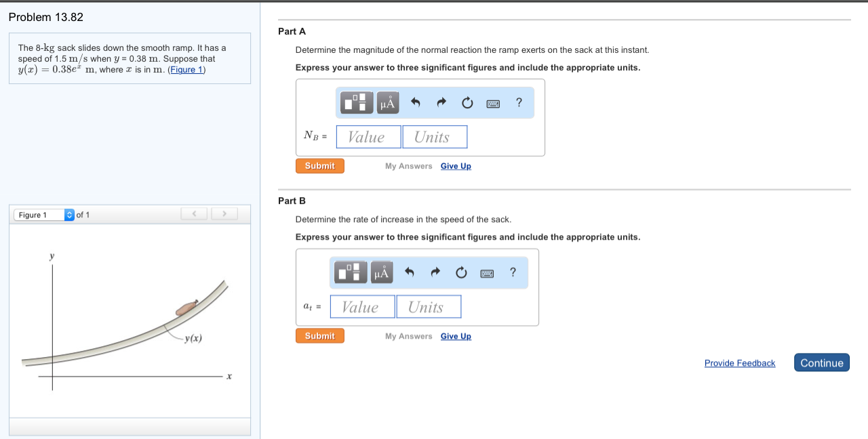The image size is (868, 439).
Task: Undo last entry in Part B
Action: [x=410, y=272]
